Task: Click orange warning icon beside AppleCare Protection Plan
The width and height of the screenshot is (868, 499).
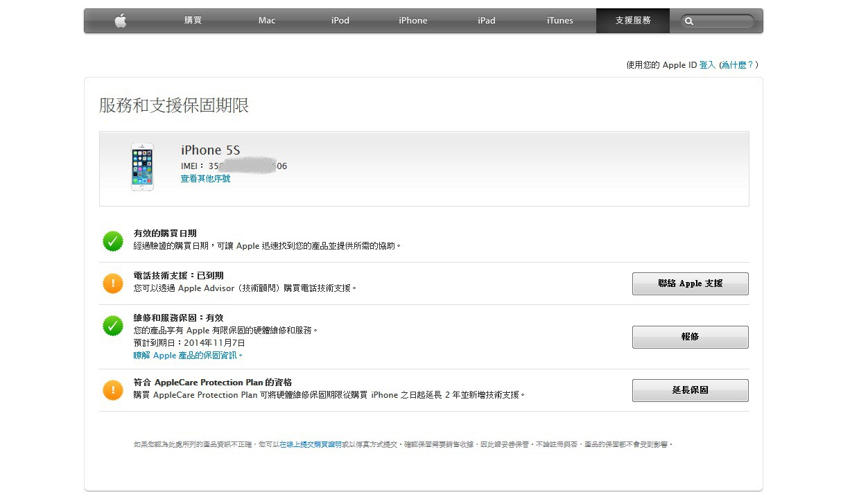Action: [x=113, y=389]
